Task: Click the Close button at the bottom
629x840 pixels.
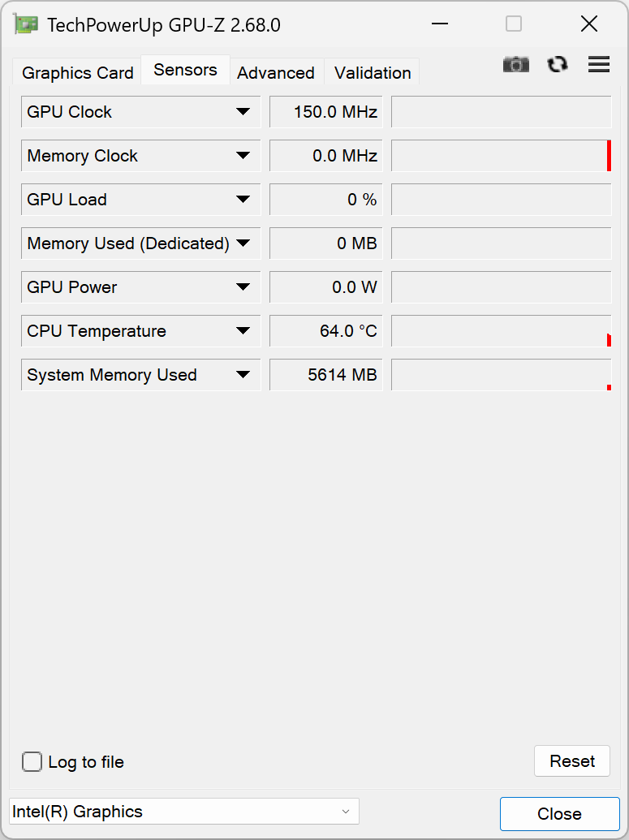Action: coord(559,814)
